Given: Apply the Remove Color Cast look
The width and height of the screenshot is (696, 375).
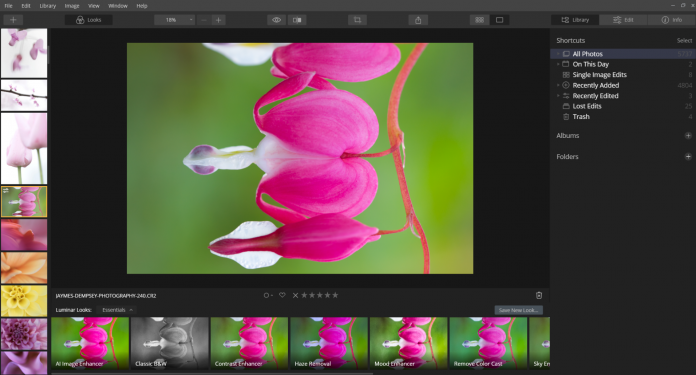Looking at the screenshot, I should tap(488, 343).
